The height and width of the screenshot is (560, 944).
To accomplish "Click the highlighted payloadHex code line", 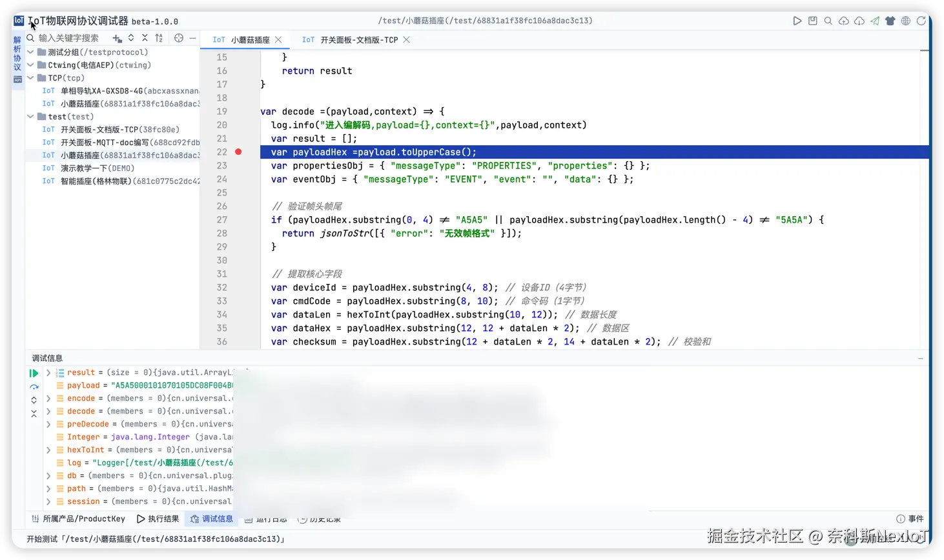I will (594, 152).
